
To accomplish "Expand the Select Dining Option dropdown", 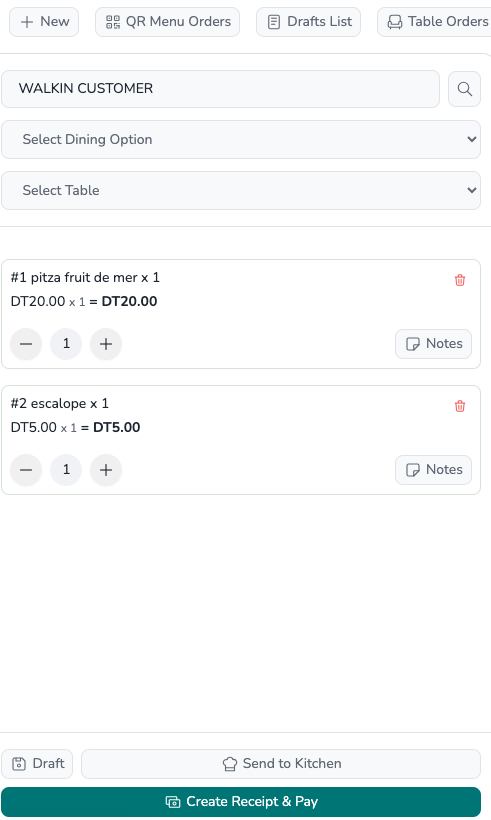I will click(x=241, y=140).
